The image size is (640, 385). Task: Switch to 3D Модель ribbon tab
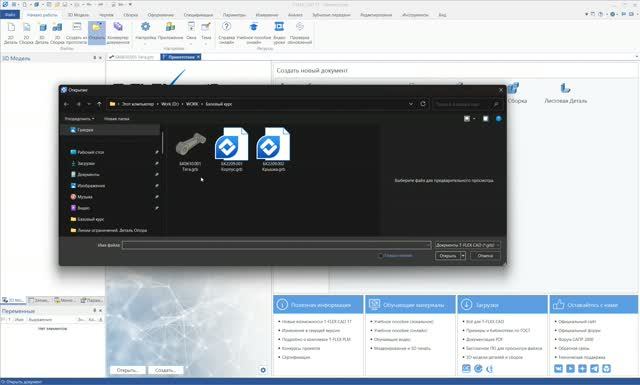(78, 15)
